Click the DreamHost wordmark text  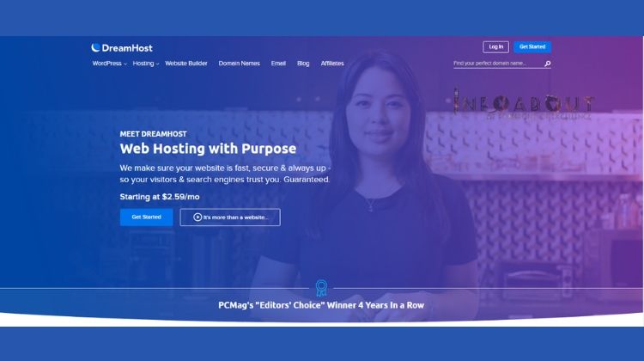[x=127, y=48]
